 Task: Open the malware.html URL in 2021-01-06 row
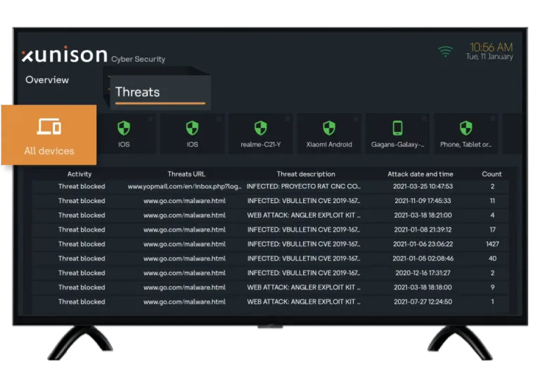tap(185, 244)
